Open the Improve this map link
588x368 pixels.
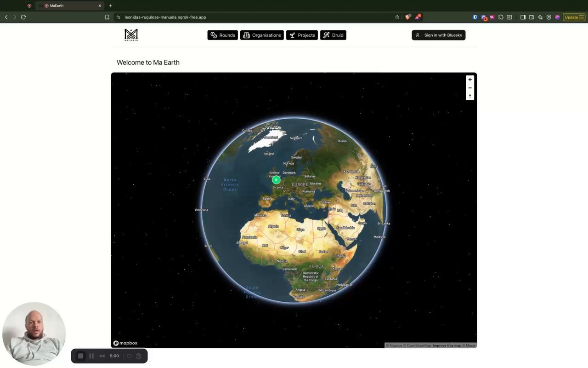447,345
